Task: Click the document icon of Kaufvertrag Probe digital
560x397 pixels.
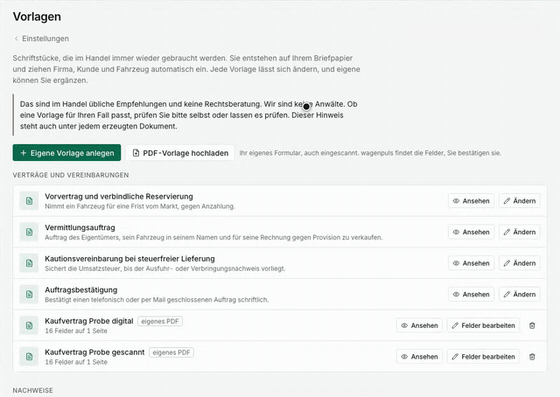Action: tap(29, 326)
